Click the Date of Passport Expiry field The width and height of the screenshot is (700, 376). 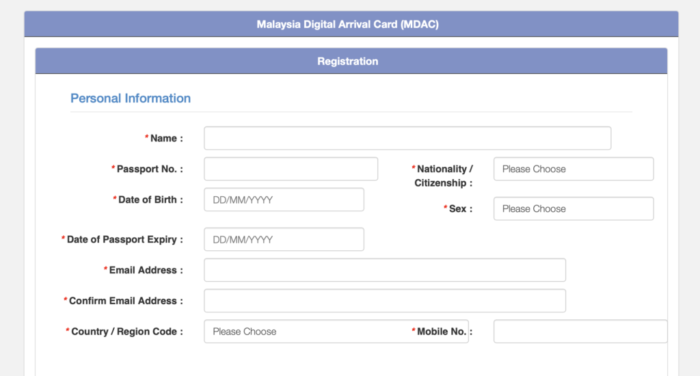click(x=284, y=239)
